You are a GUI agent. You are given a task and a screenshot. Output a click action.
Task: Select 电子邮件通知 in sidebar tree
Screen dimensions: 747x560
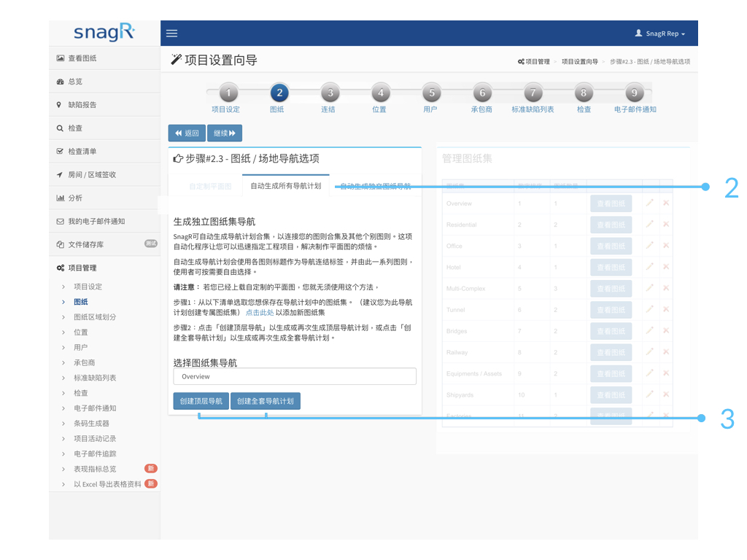coord(95,408)
